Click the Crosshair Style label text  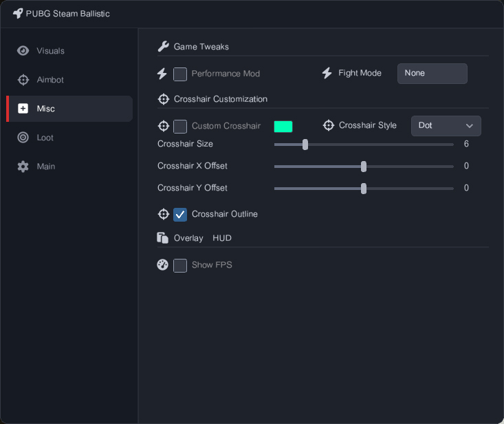point(368,125)
